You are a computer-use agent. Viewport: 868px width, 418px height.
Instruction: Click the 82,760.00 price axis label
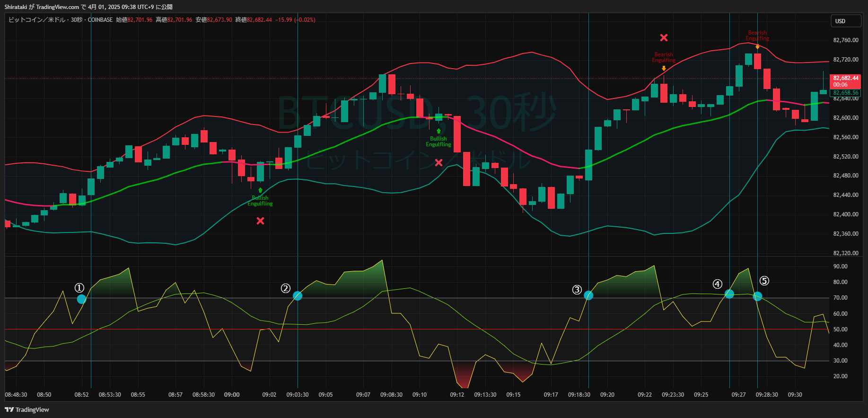tap(846, 40)
